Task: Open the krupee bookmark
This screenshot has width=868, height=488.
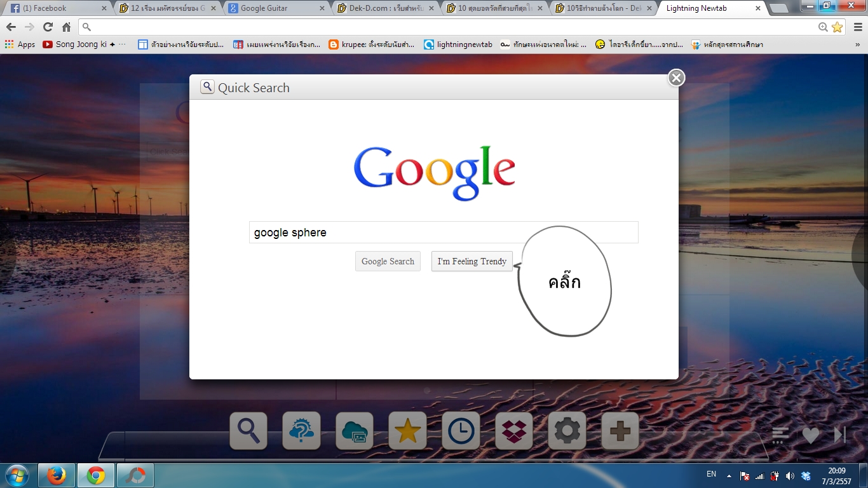Action: pyautogui.click(x=372, y=44)
